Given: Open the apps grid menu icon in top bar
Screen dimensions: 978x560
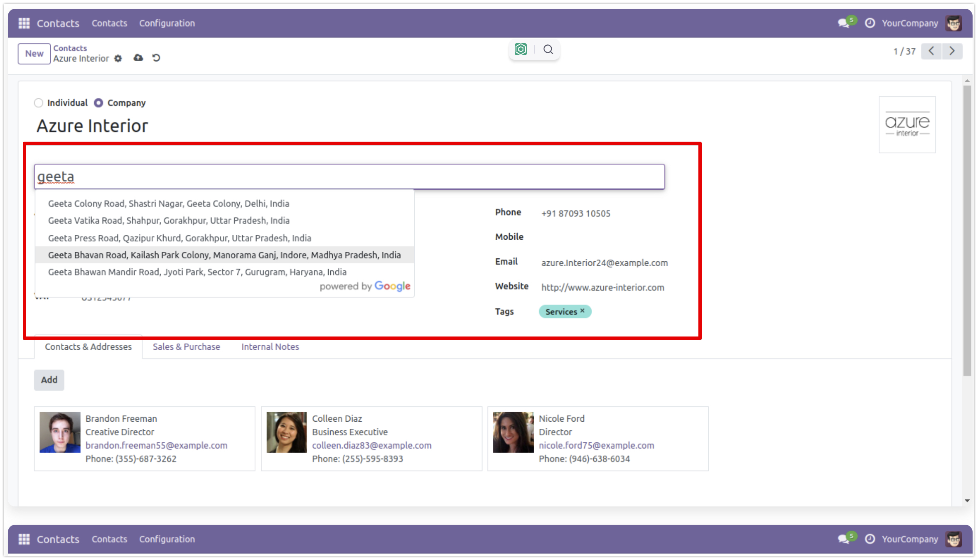Looking at the screenshot, I should point(24,23).
